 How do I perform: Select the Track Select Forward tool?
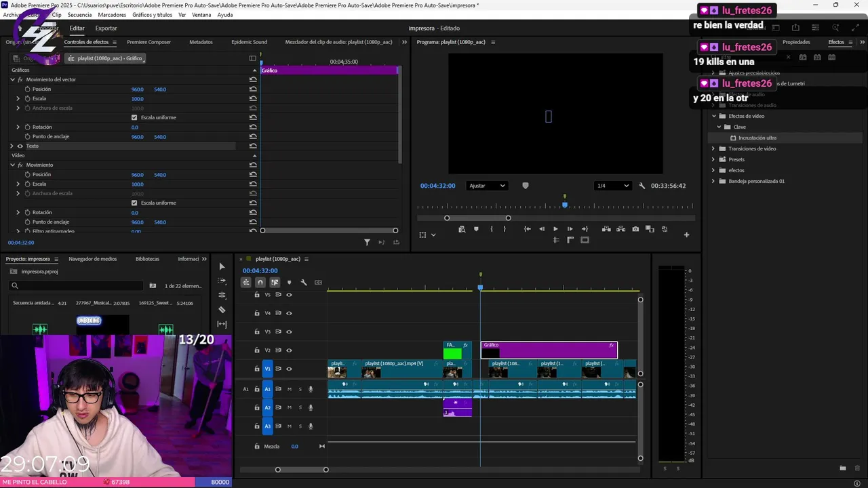coord(222,281)
